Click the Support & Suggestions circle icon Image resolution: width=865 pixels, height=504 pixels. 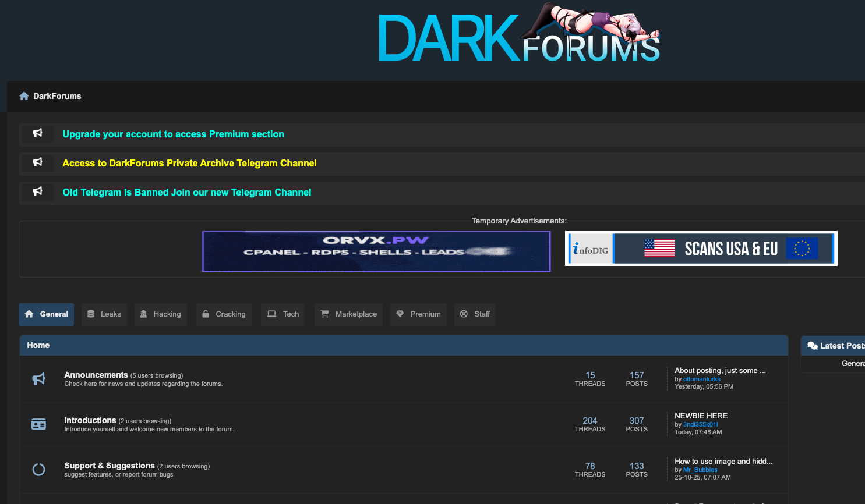[38, 469]
